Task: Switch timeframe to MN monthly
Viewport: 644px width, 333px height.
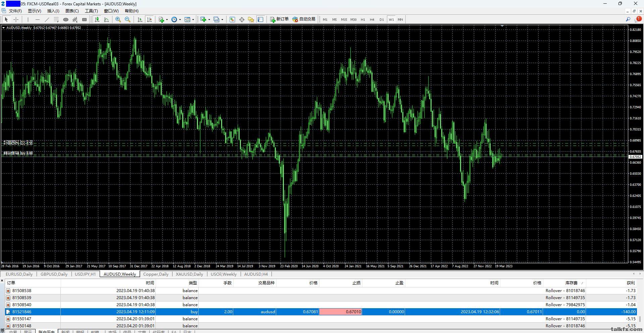Action: coord(400,19)
